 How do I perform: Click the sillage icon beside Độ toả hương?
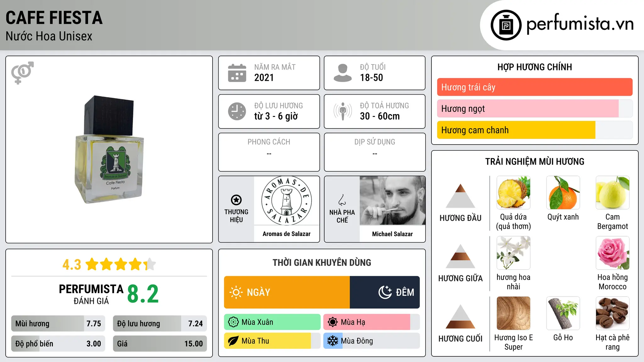(x=342, y=111)
